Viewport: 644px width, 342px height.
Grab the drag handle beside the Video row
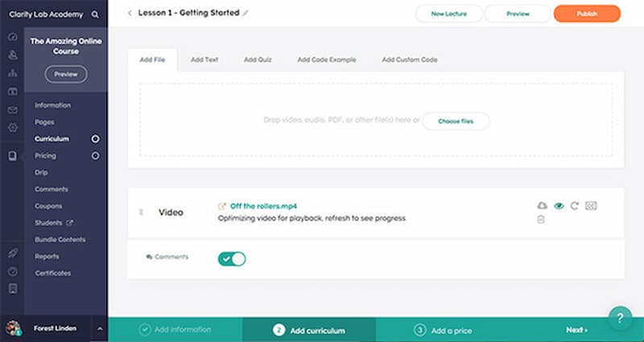pyautogui.click(x=142, y=212)
